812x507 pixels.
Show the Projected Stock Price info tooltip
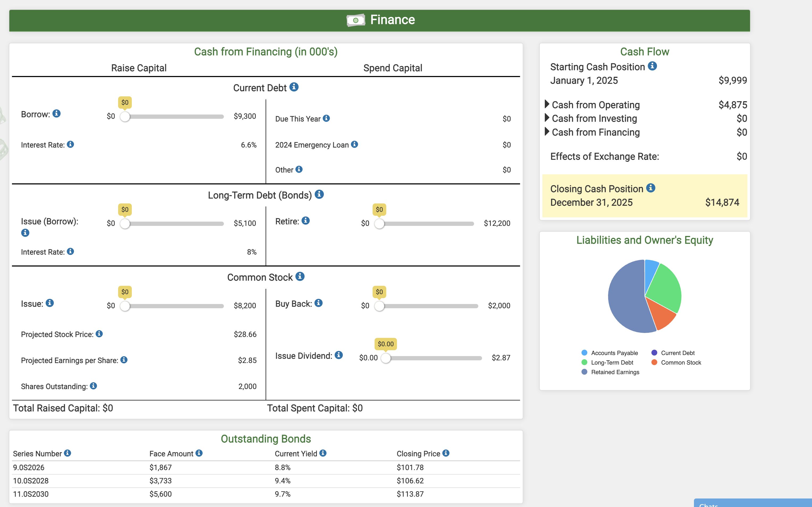point(99,334)
